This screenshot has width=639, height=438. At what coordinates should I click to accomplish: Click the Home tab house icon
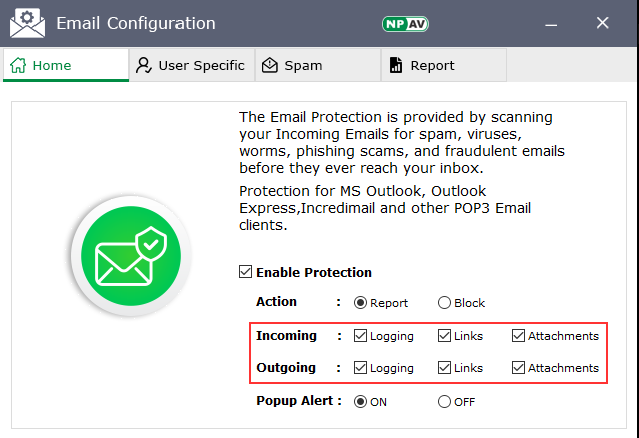pyautogui.click(x=18, y=65)
